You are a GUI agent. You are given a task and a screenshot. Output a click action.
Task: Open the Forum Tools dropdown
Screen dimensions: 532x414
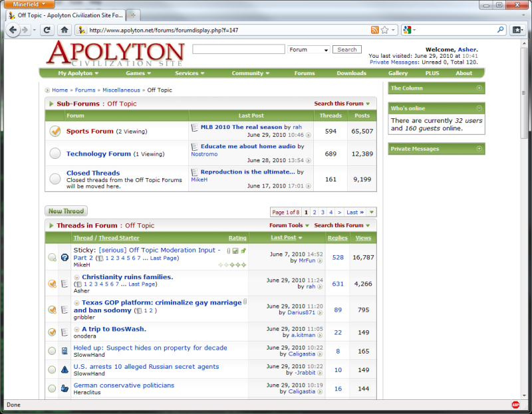pos(289,225)
